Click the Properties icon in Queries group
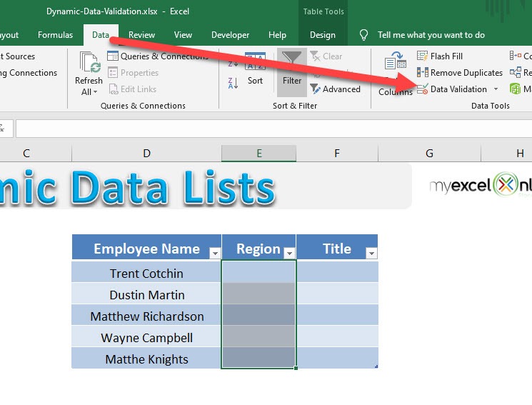Screen dimensions: 532x405 pyautogui.click(x=113, y=72)
